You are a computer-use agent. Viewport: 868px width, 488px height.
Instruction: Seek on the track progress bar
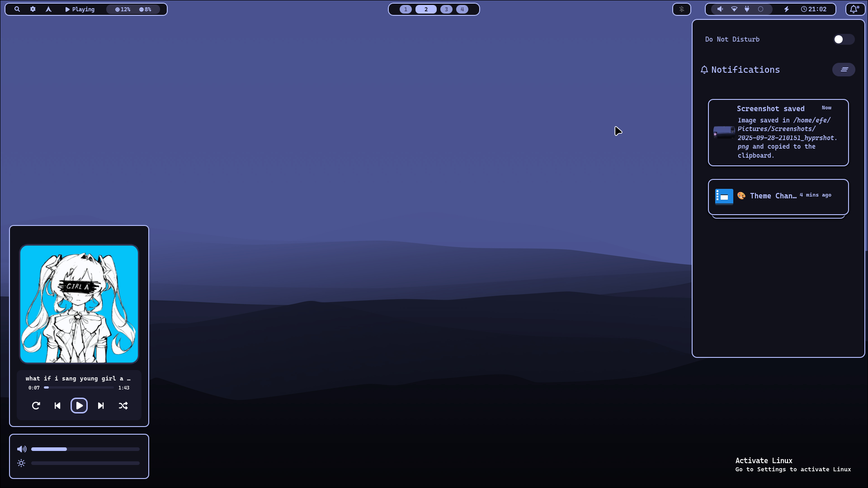[79, 388]
